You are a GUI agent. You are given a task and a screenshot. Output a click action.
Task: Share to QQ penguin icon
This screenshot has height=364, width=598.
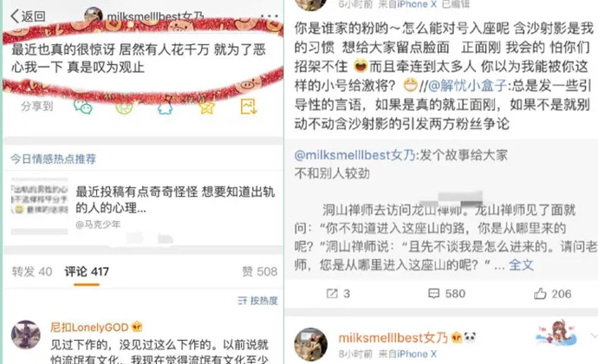coord(165,107)
